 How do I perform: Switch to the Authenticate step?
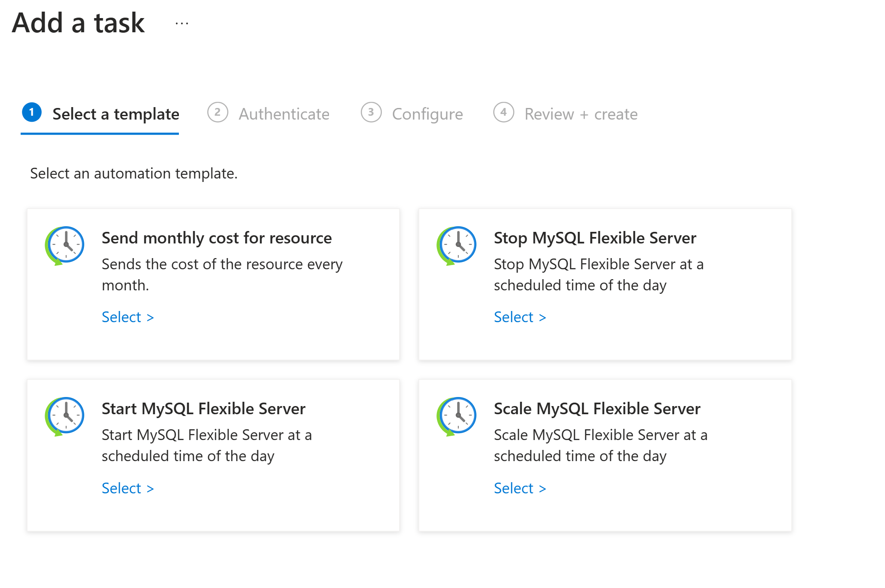click(x=284, y=114)
